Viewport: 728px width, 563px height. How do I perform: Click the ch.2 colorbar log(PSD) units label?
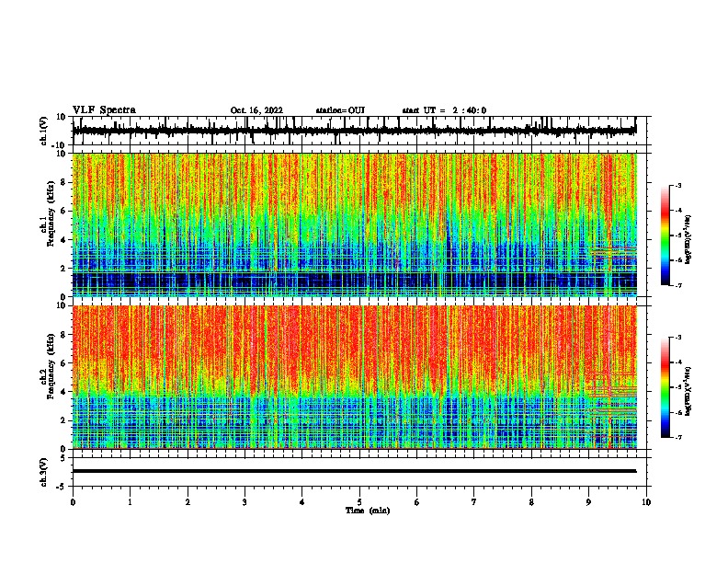click(688, 391)
